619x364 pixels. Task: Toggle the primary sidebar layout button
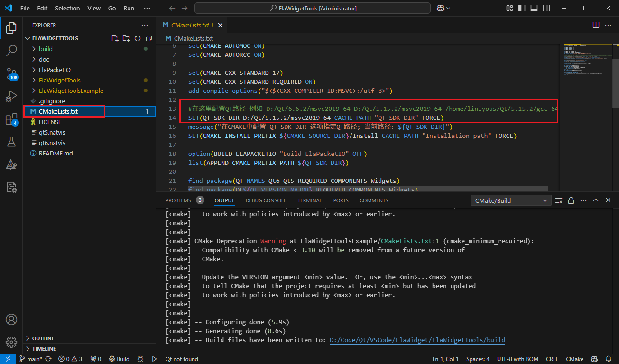pos(522,8)
